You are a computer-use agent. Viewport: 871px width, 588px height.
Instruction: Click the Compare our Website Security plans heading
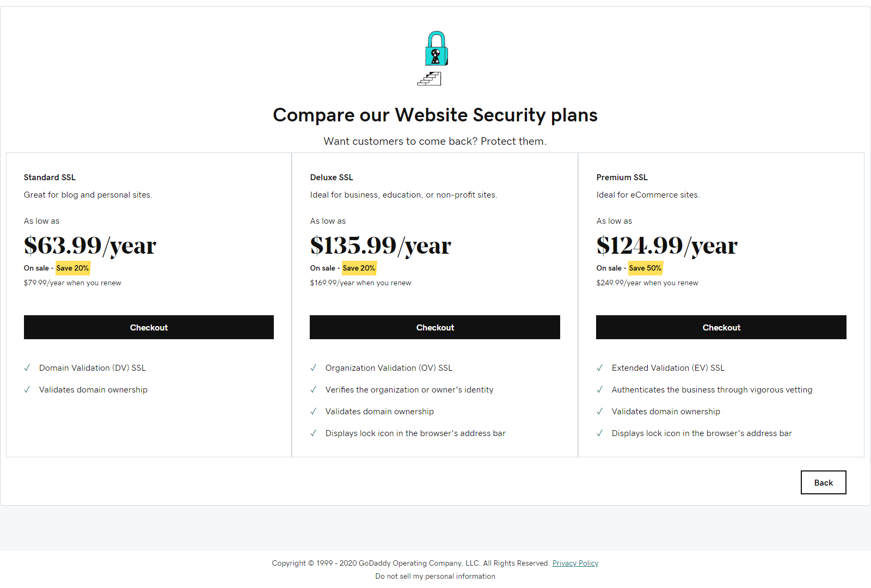tap(435, 115)
